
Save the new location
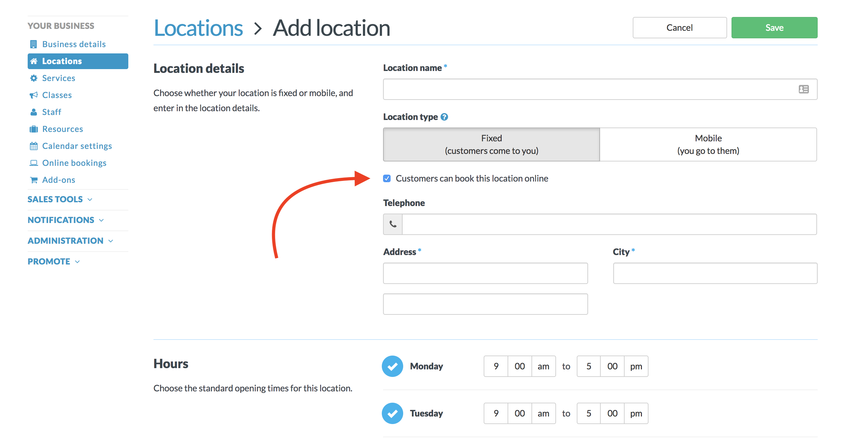pyautogui.click(x=774, y=27)
